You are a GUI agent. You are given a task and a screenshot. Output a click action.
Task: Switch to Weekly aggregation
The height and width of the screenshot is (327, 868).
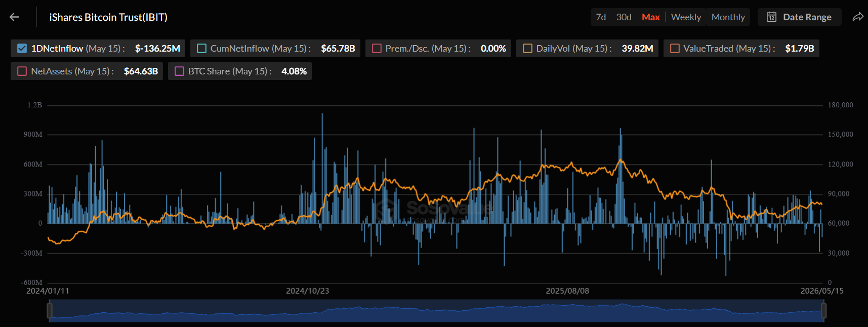pos(686,17)
